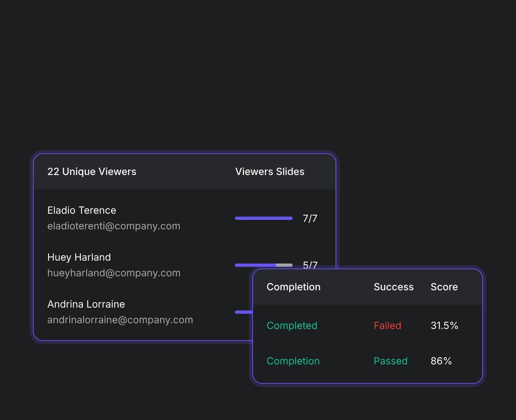
Task: Click the green Completed status
Action: tap(292, 326)
